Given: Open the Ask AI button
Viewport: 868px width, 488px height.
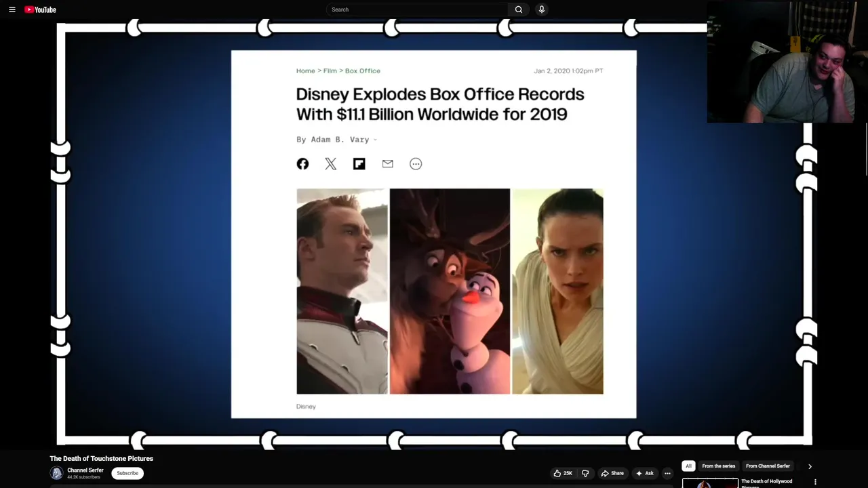Looking at the screenshot, I should [x=645, y=473].
